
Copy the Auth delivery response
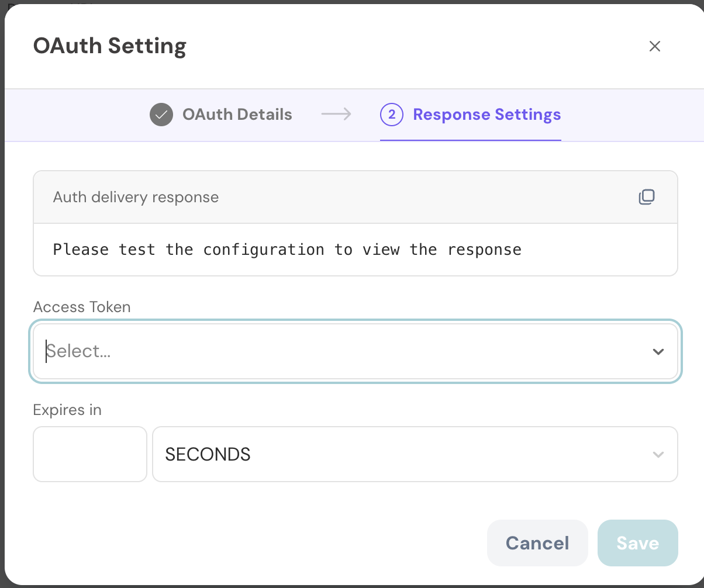pos(646,197)
